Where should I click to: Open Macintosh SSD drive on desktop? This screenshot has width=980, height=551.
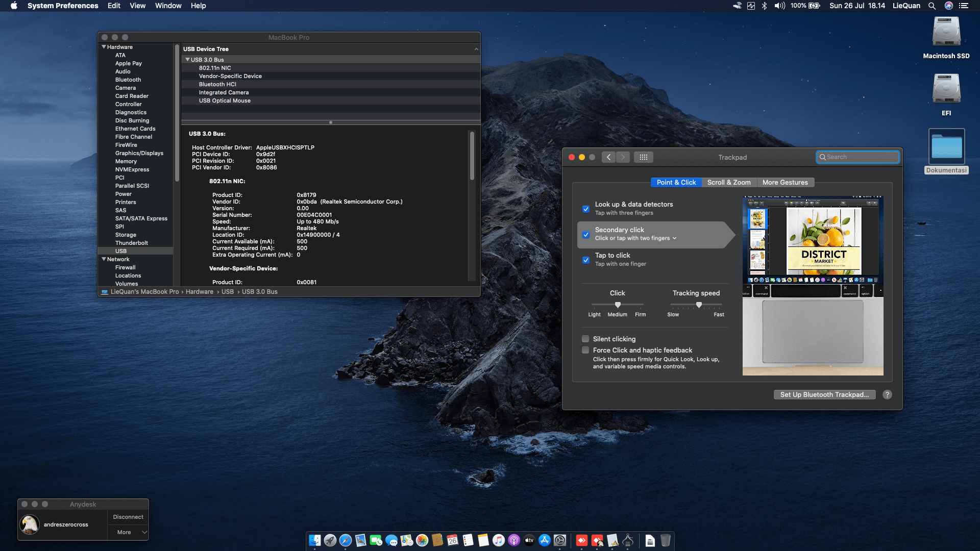pyautogui.click(x=946, y=32)
